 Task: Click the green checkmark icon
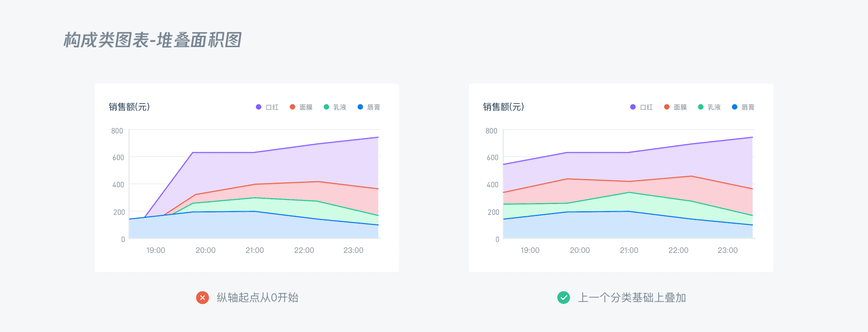tap(564, 298)
